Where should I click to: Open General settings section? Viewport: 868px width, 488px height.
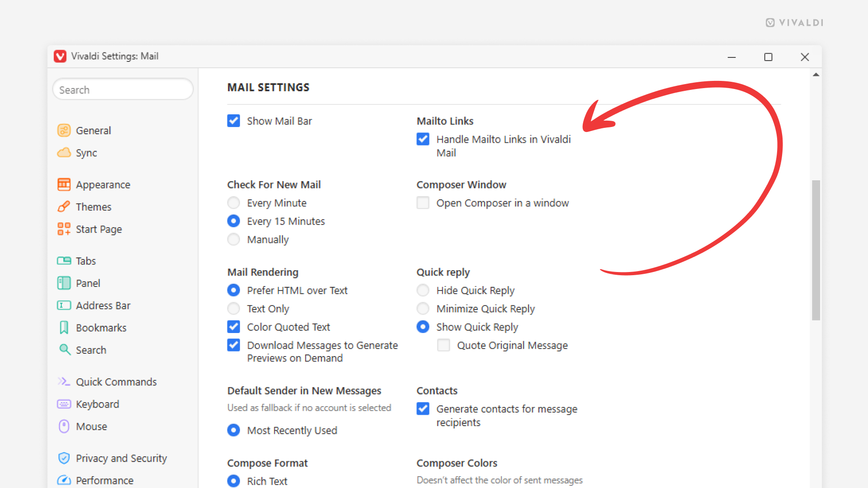[x=93, y=131]
